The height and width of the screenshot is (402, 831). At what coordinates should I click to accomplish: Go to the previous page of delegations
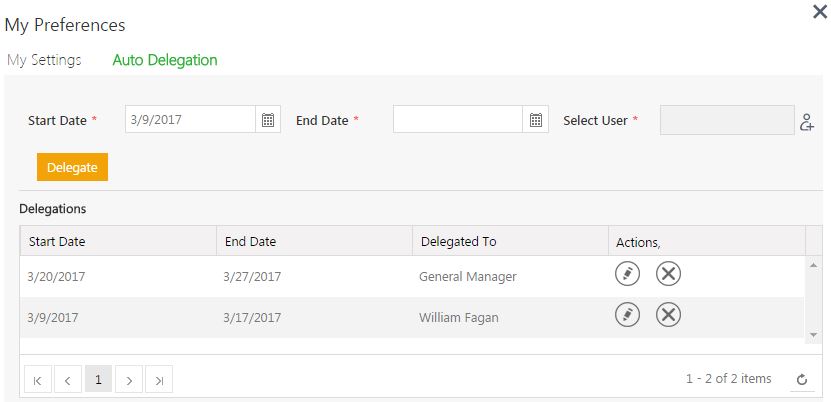point(67,379)
